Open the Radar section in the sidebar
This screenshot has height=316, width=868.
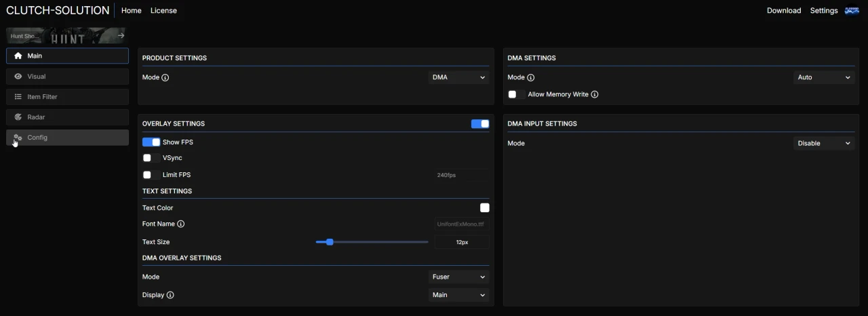tap(67, 117)
